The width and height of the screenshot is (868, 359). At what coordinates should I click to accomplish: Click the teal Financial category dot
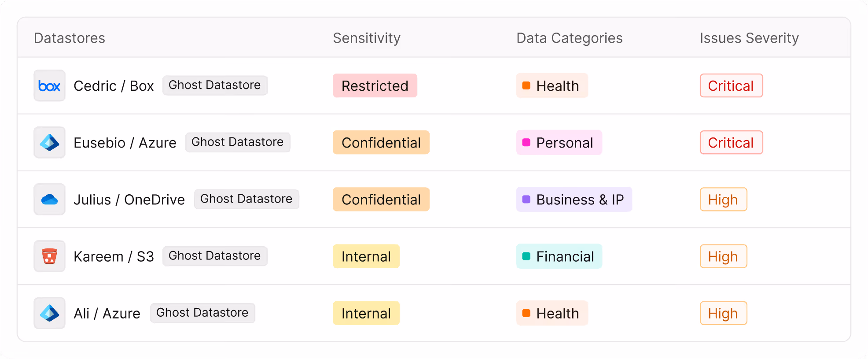[x=526, y=256]
